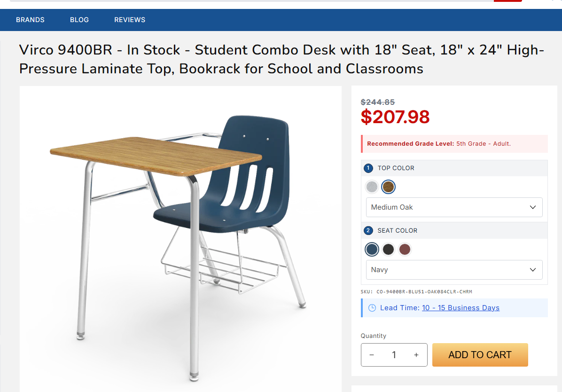Click the step 2 badge for Seat Color
This screenshot has width=562, height=392.
click(x=368, y=231)
